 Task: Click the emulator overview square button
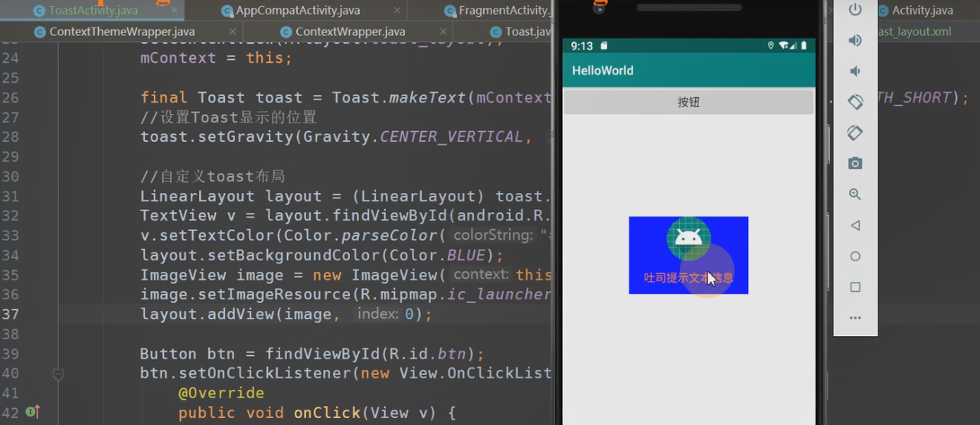click(x=855, y=287)
